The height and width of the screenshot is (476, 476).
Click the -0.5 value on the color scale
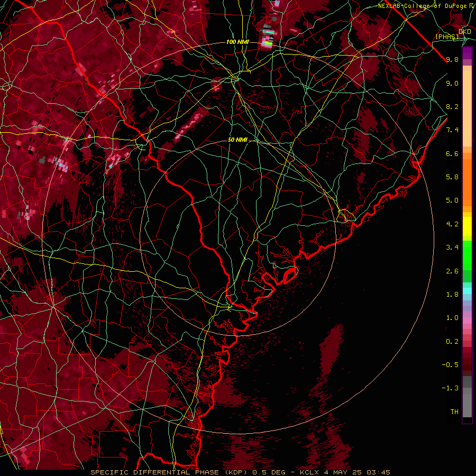coord(450,365)
